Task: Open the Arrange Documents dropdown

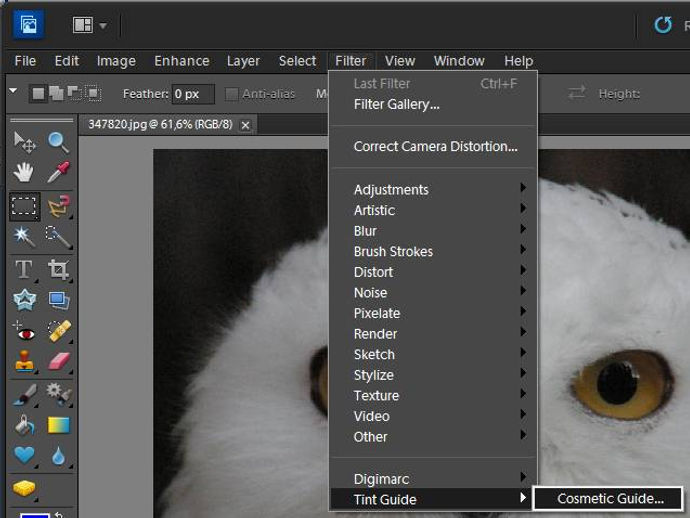Action: (x=90, y=26)
